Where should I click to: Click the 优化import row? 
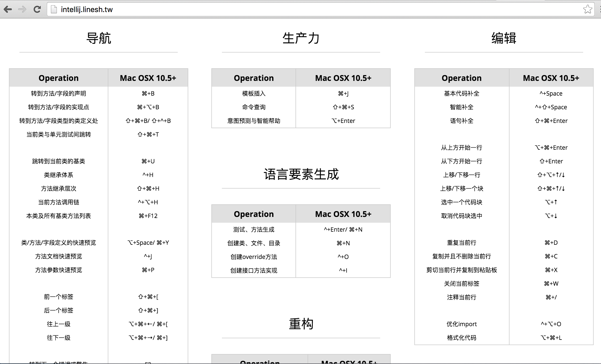pyautogui.click(x=461, y=324)
